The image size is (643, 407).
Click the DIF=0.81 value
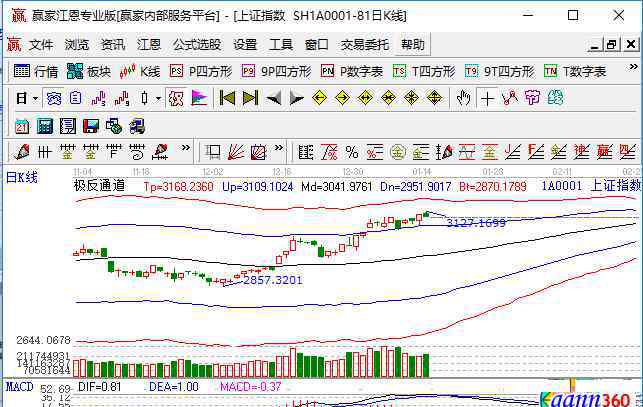click(x=100, y=387)
